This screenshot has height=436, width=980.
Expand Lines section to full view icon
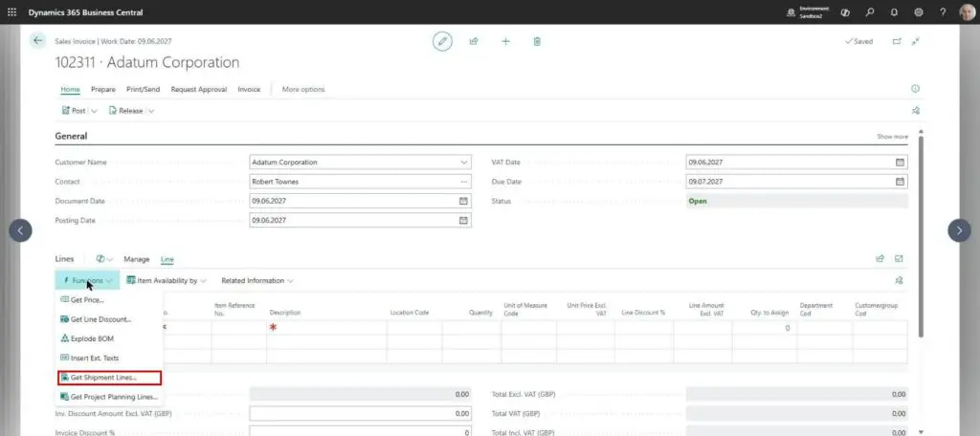pos(900,258)
